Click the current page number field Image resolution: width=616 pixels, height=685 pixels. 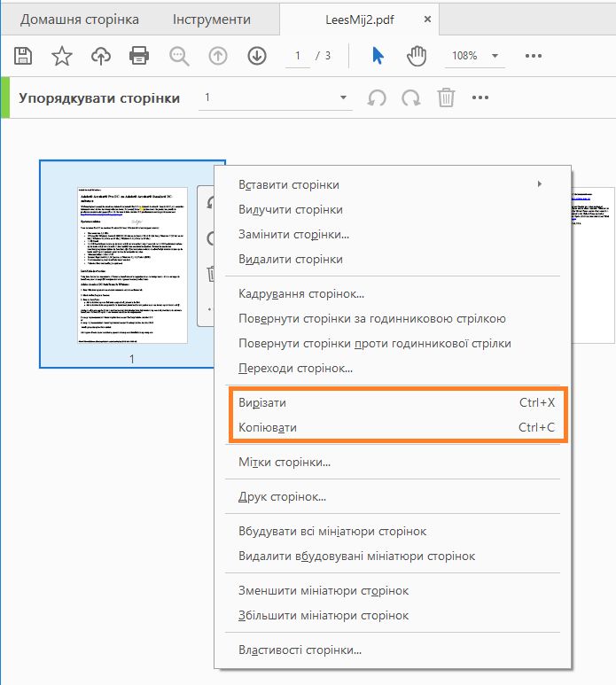click(x=298, y=56)
